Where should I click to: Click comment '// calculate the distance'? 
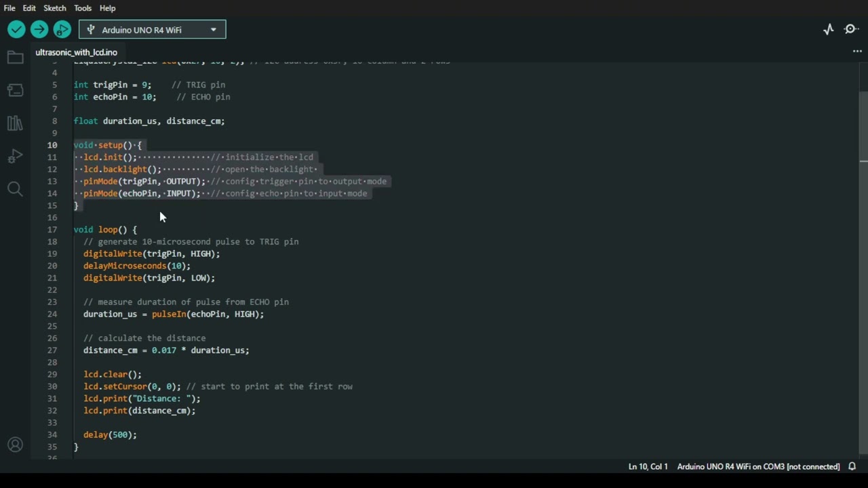tap(144, 338)
